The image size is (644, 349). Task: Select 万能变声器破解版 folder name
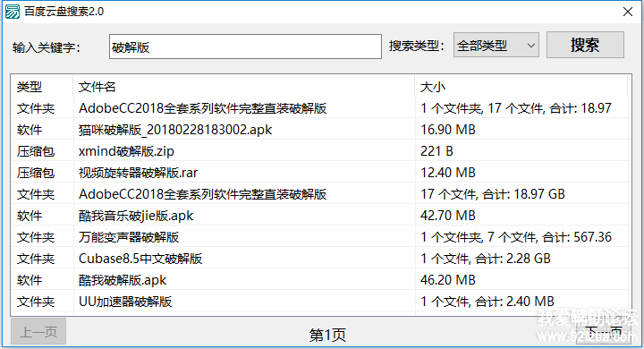point(129,237)
